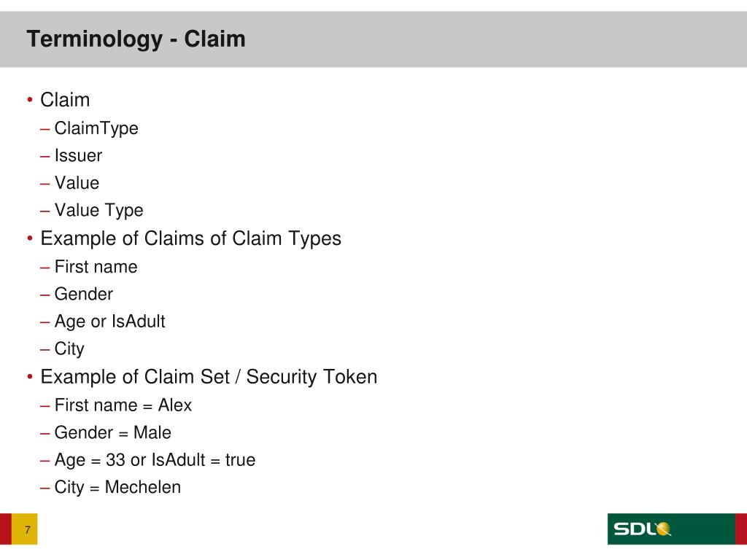This screenshot has height=560, width=747.
Task: Select the Value list entry
Action: [x=77, y=183]
